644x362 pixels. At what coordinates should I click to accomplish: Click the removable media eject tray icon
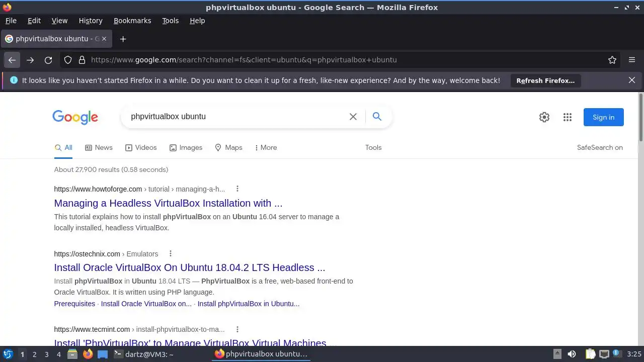557,354
